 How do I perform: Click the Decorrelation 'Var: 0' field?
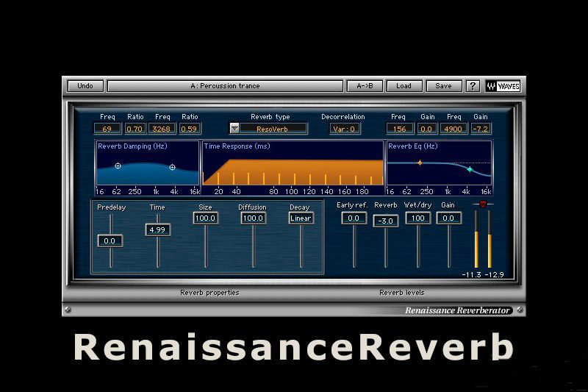(344, 129)
